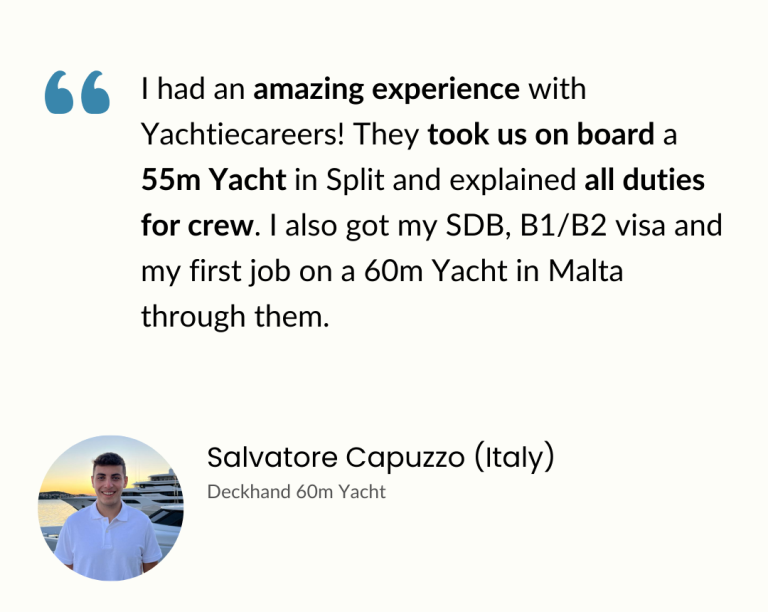The image size is (768, 612).
Task: Click the bold phrase all duties
Action: 645,180
